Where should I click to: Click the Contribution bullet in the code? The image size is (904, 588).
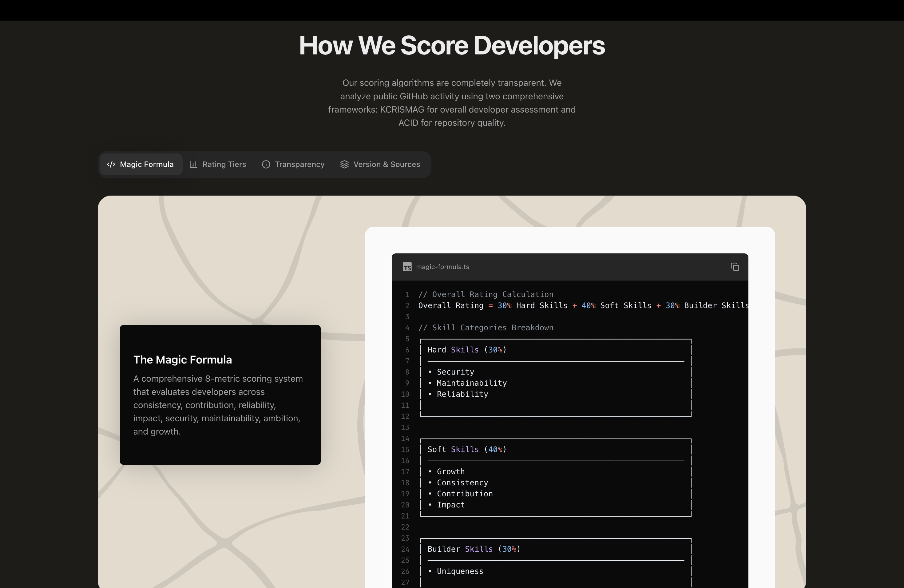pos(465,494)
